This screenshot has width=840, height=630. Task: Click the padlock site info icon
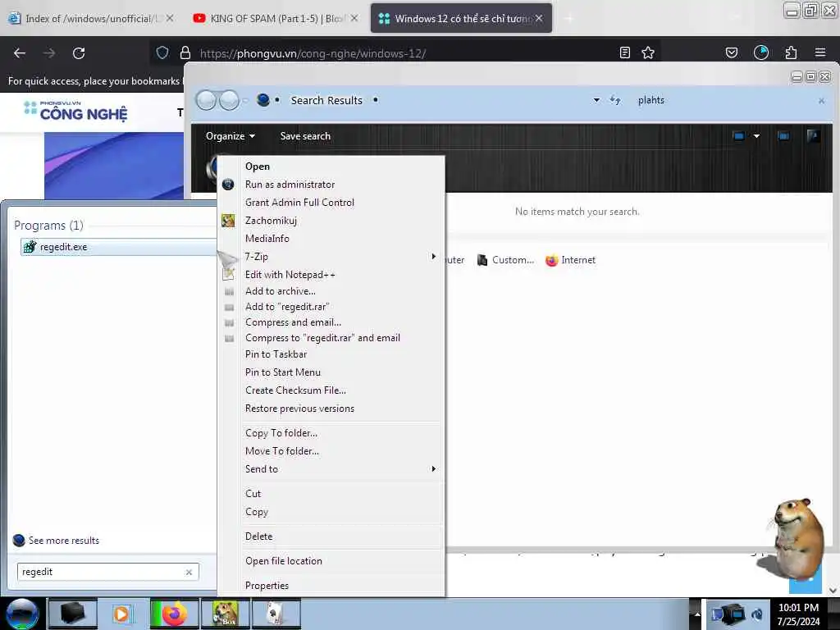click(x=185, y=52)
